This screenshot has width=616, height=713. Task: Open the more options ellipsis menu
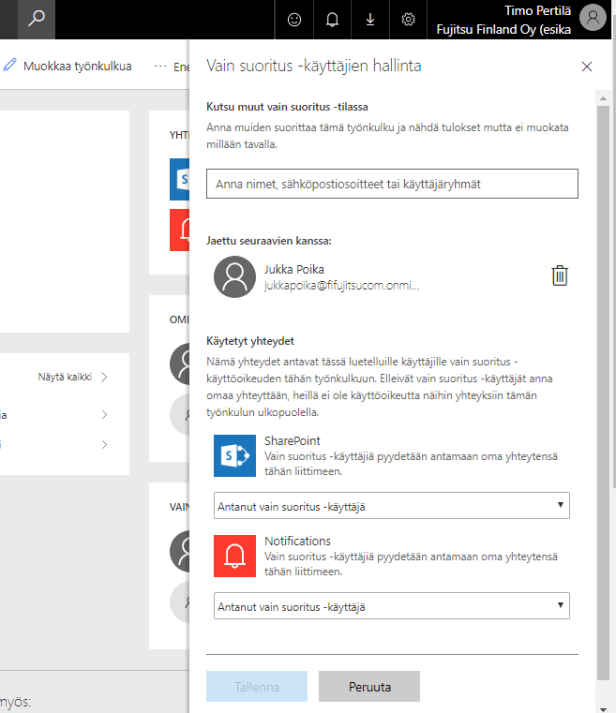click(x=161, y=66)
